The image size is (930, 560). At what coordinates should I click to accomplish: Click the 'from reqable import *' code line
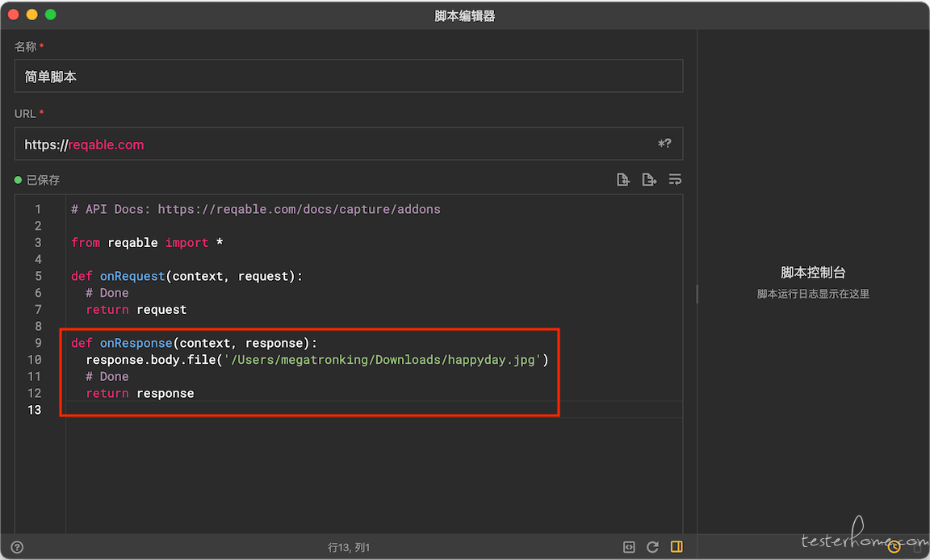[x=147, y=242]
